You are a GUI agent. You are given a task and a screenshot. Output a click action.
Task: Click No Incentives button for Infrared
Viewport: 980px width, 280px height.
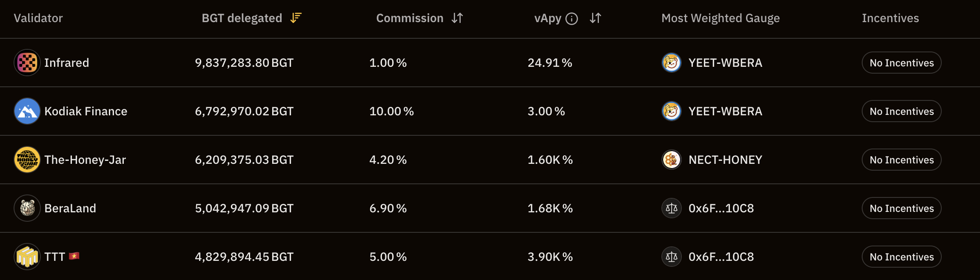click(x=902, y=63)
